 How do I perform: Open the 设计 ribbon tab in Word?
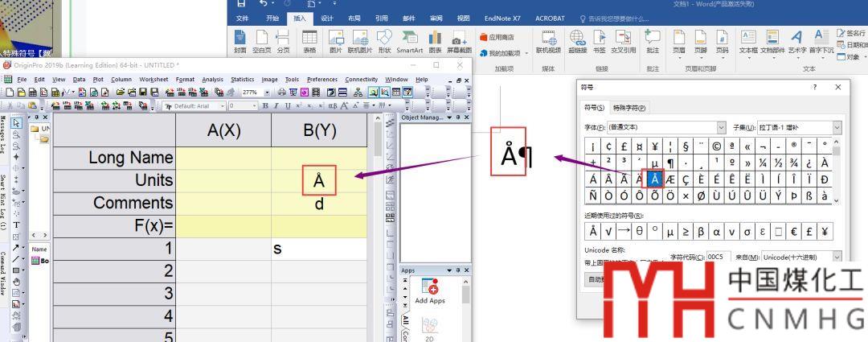327,18
